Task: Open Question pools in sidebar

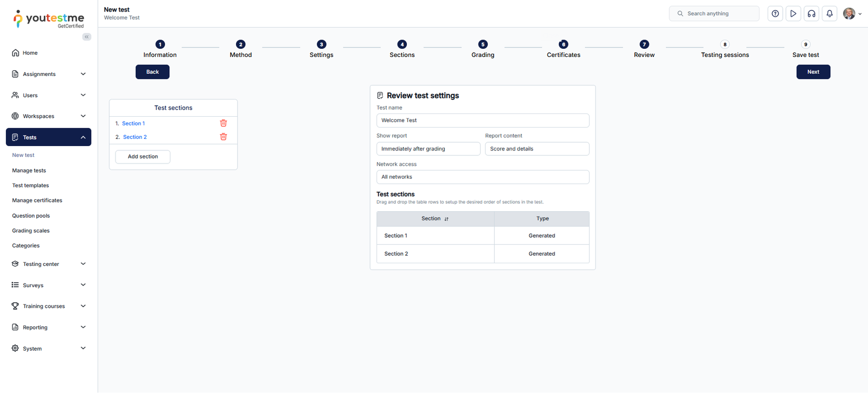Action: click(31, 215)
